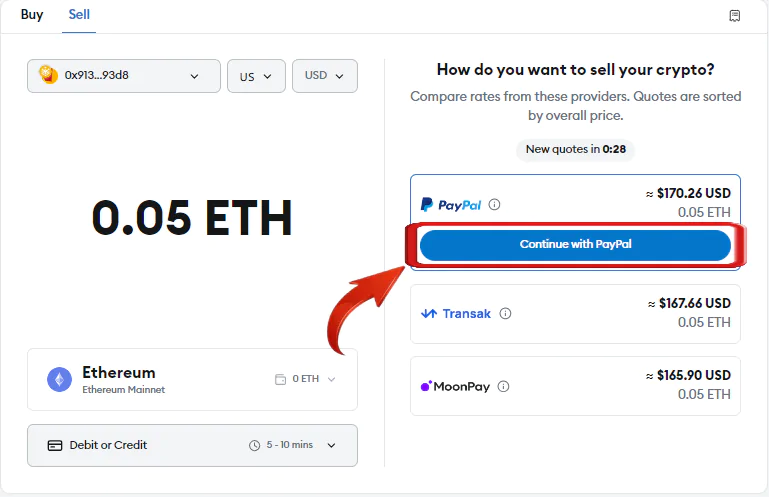The width and height of the screenshot is (769, 497).
Task: Click the 0.05 ETH amount field
Action: tap(192, 218)
